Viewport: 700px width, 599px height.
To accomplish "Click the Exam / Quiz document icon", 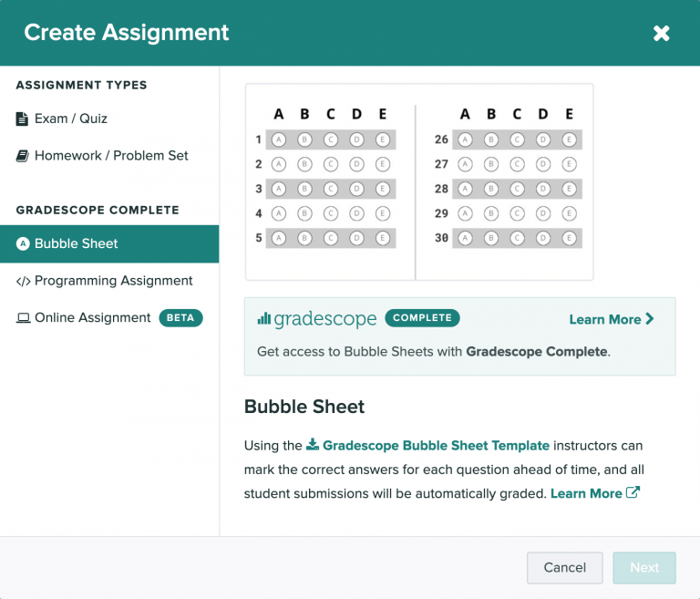I will pos(22,119).
